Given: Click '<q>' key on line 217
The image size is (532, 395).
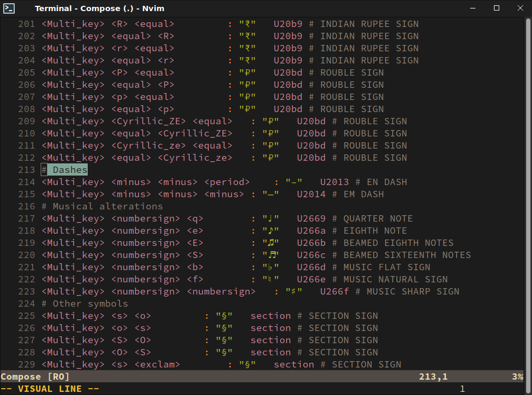Looking at the screenshot, I should click(x=195, y=219).
